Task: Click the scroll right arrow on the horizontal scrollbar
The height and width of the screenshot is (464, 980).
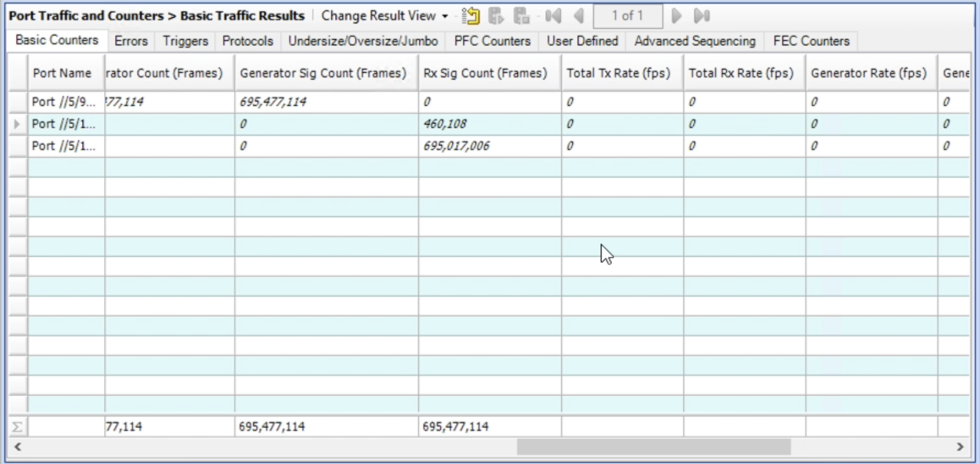Action: [960, 447]
